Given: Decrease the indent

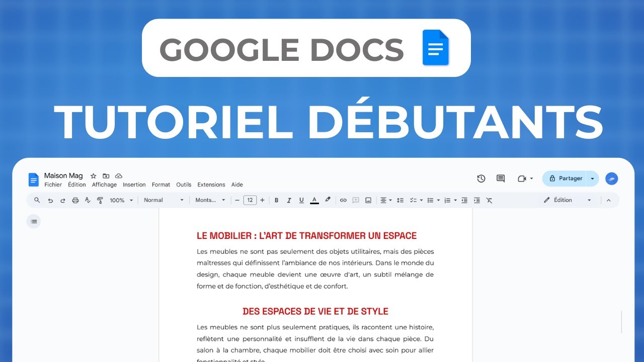Looking at the screenshot, I should pos(464,200).
